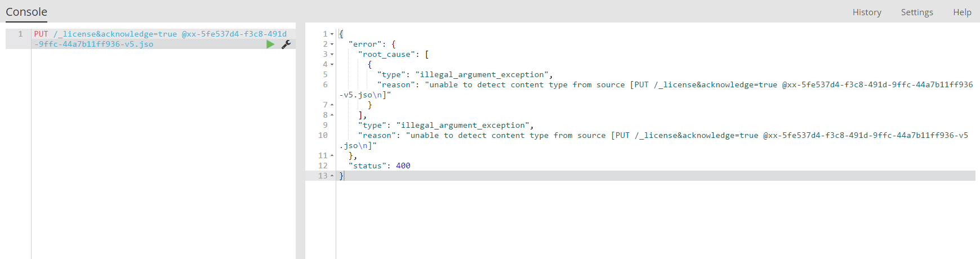Click the "illegal_argument_exception" type on line 9
This screenshot has width=980, height=259.
click(462, 125)
